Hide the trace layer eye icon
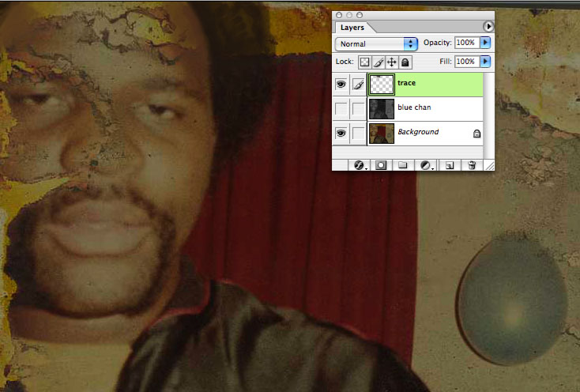580x392 pixels. point(341,85)
